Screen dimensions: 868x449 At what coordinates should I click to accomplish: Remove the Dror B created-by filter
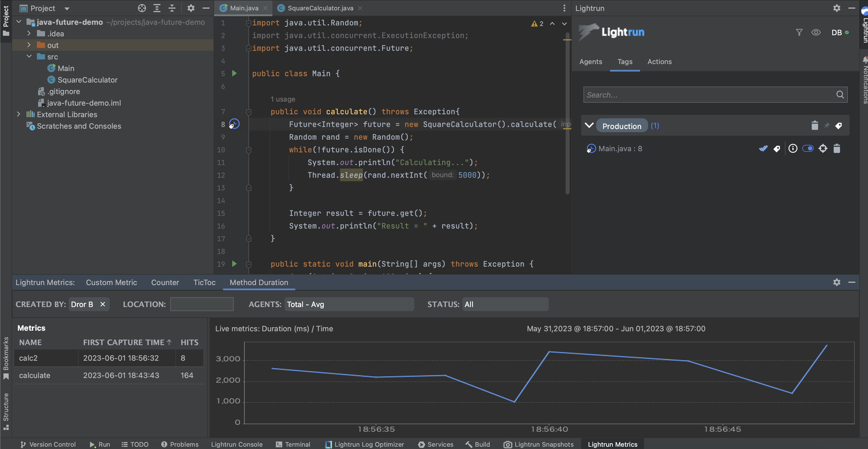(102, 304)
